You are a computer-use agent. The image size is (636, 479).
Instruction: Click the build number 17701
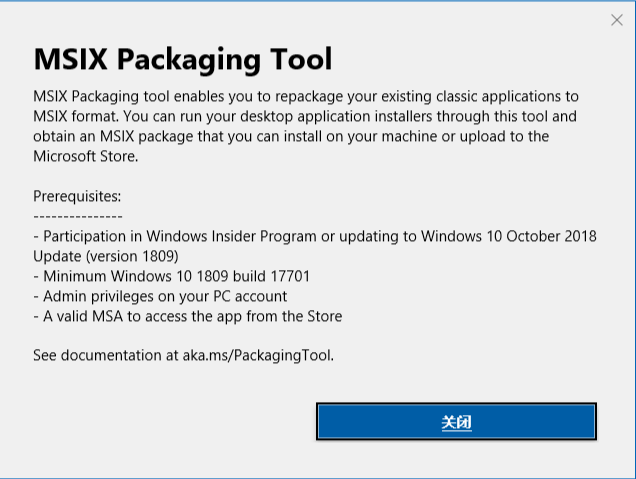(290, 276)
